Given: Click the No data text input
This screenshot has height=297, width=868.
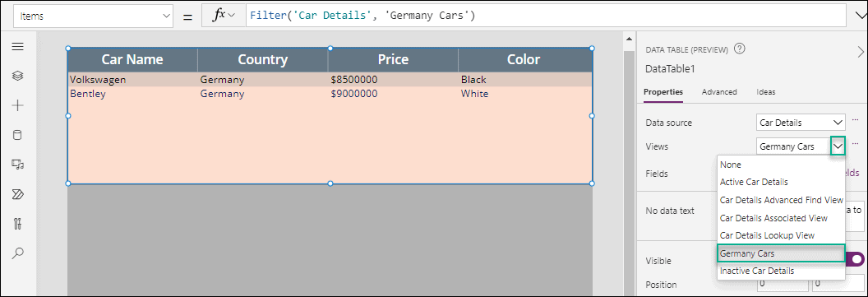Looking at the screenshot, I should pos(855,216).
